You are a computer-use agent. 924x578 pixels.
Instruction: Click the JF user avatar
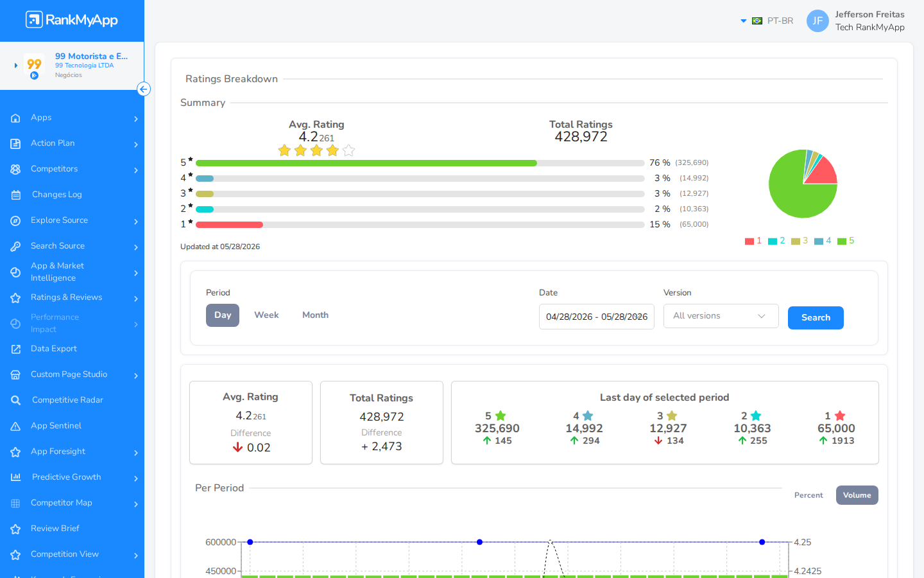817,21
